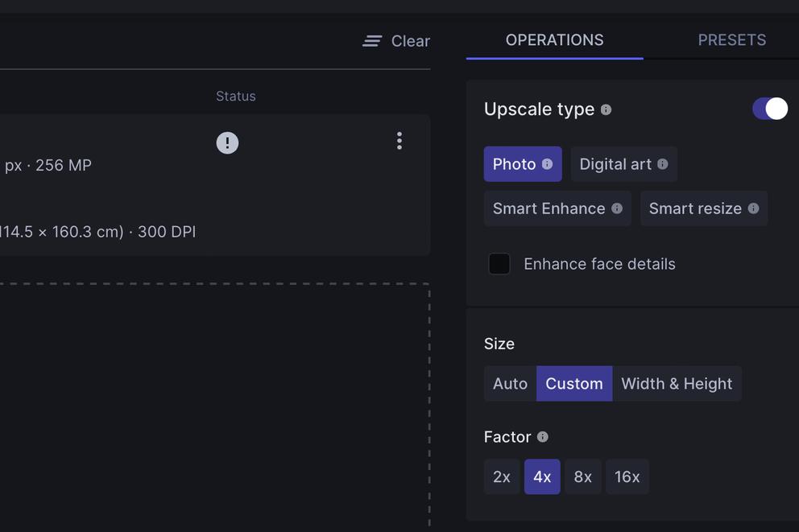Click the info icon beside Factor
The image size is (799, 532).
pyautogui.click(x=542, y=437)
